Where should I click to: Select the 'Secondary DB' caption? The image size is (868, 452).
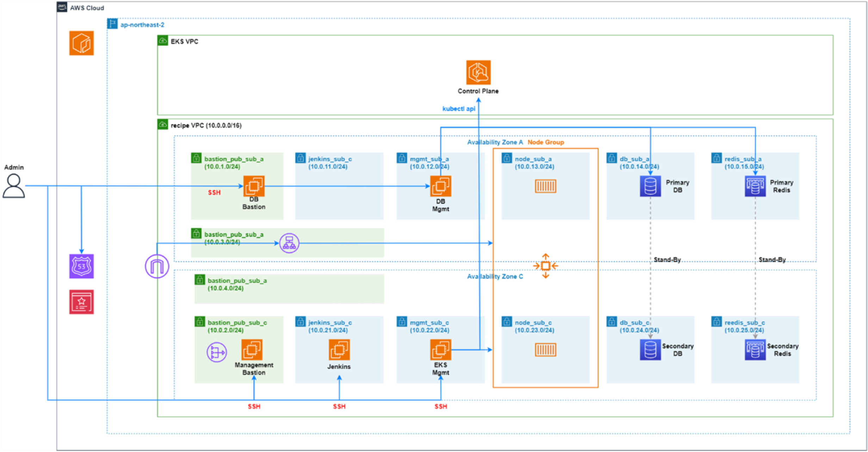pos(677,350)
